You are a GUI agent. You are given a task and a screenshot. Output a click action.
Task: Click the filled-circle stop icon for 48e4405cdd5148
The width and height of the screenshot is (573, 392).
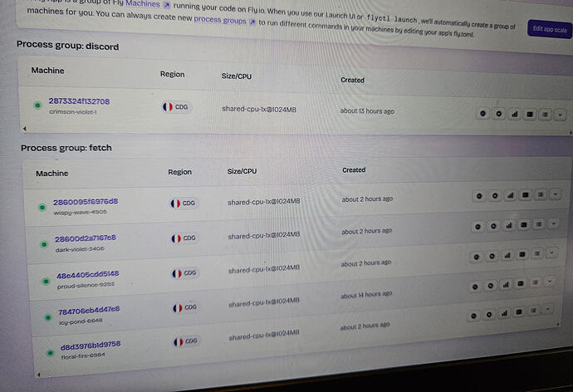(476, 257)
